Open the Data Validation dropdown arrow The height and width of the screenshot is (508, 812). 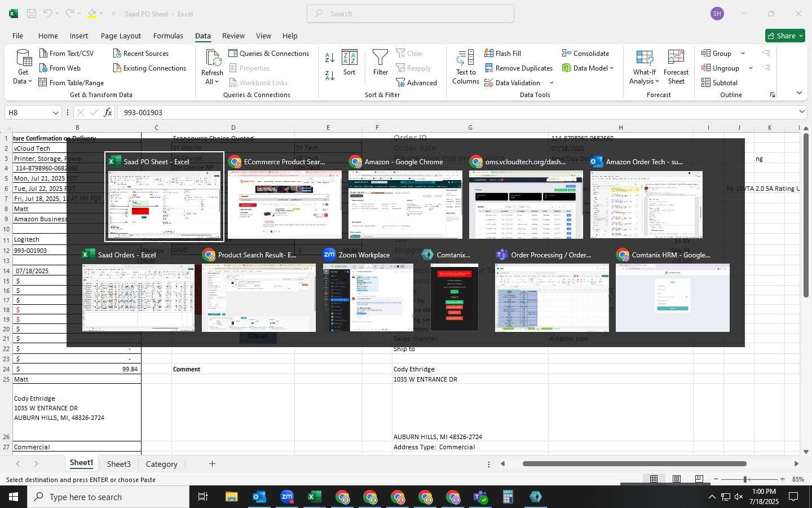(551, 83)
